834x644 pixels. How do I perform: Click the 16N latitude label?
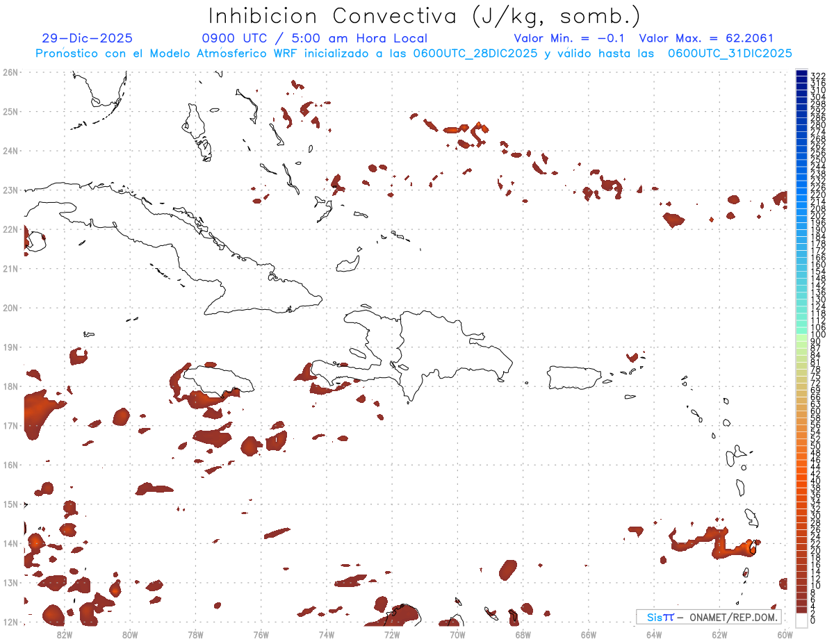click(x=10, y=465)
